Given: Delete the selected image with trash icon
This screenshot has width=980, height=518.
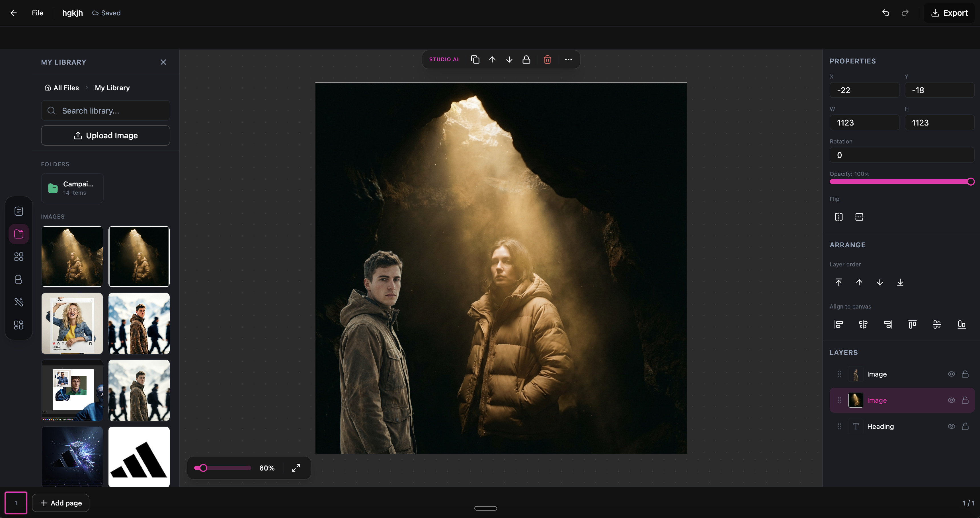Looking at the screenshot, I should click(x=548, y=59).
